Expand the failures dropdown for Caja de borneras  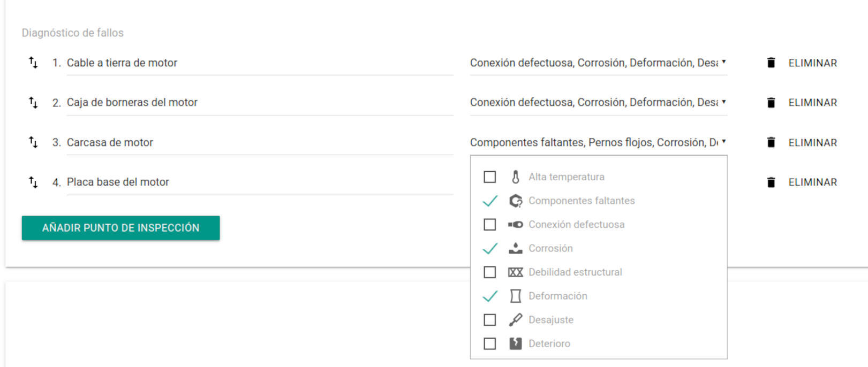click(723, 102)
